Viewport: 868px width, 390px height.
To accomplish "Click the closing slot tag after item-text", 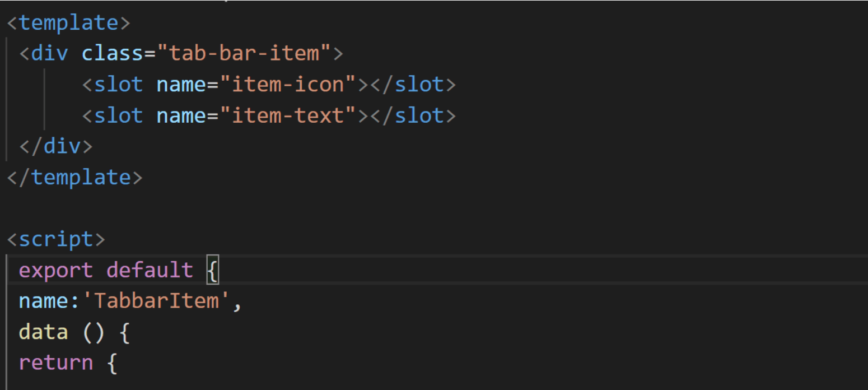I will pos(413,115).
